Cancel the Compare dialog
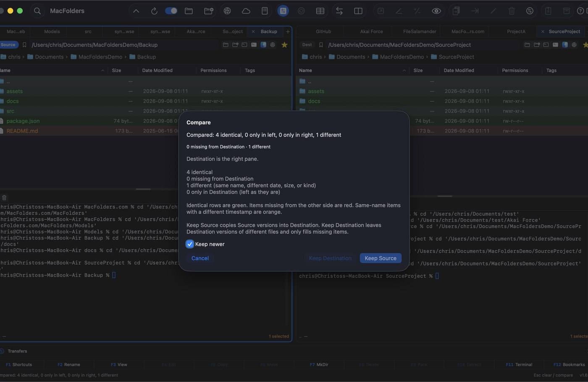 click(x=200, y=258)
